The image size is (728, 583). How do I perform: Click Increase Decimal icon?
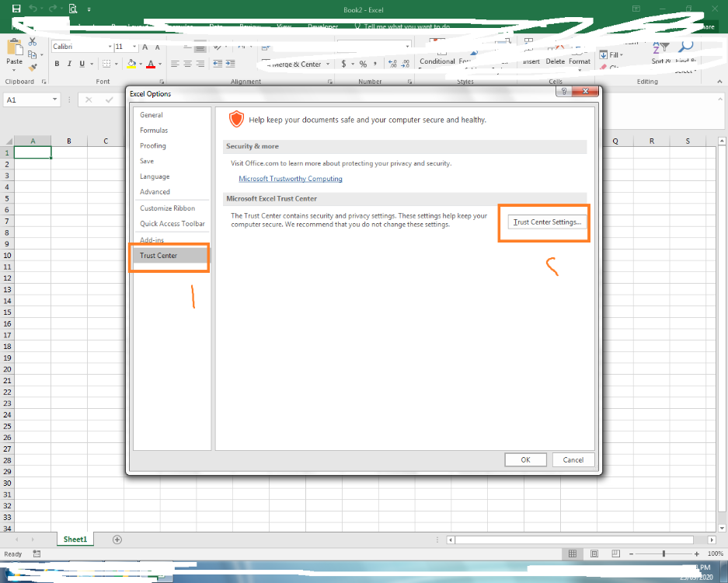pyautogui.click(x=393, y=64)
